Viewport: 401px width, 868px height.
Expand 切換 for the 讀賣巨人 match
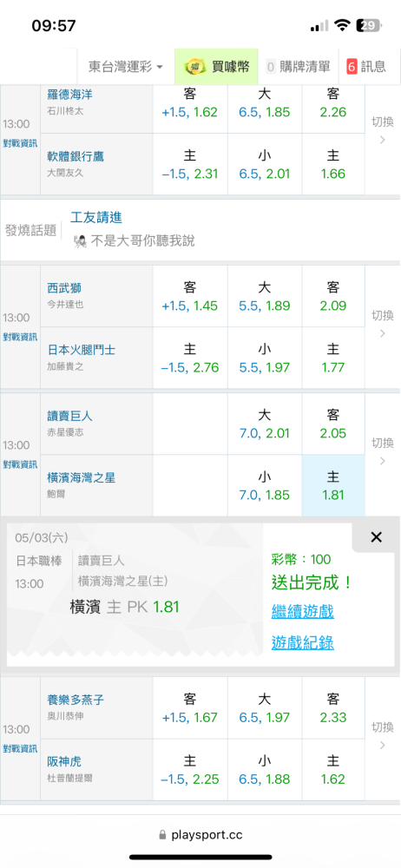383,453
